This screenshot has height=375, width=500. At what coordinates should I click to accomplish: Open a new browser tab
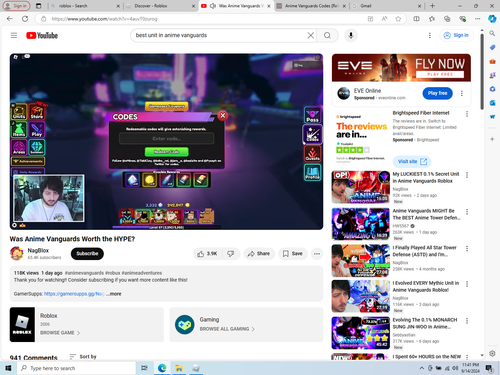432,6
